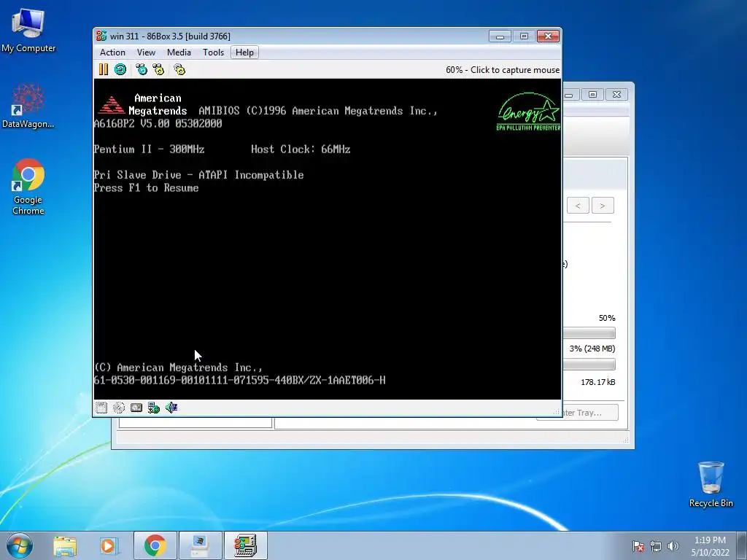Click the network status bar icon
The height and width of the screenshot is (560, 747).
[154, 408]
